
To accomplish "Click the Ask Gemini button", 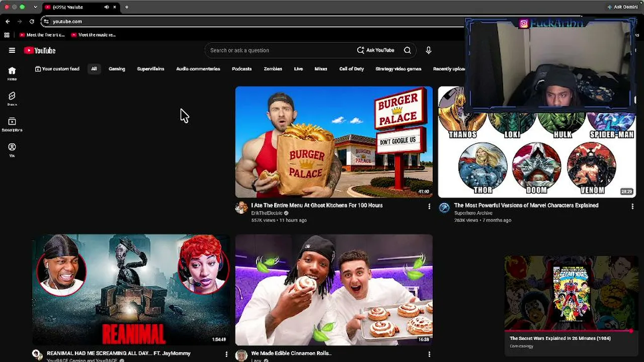I will coord(623,7).
